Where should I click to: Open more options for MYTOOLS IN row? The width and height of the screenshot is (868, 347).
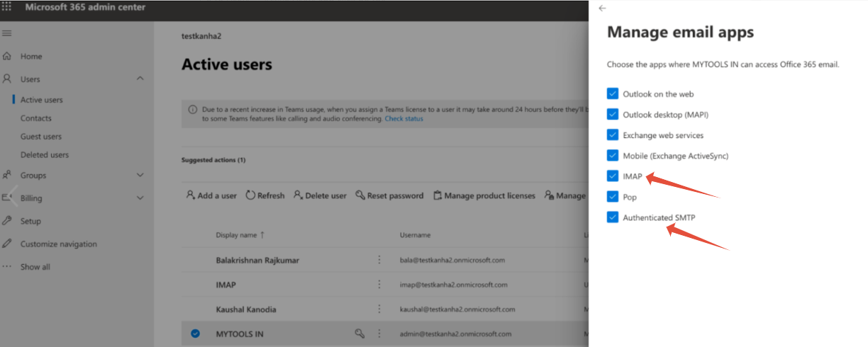[x=379, y=333]
